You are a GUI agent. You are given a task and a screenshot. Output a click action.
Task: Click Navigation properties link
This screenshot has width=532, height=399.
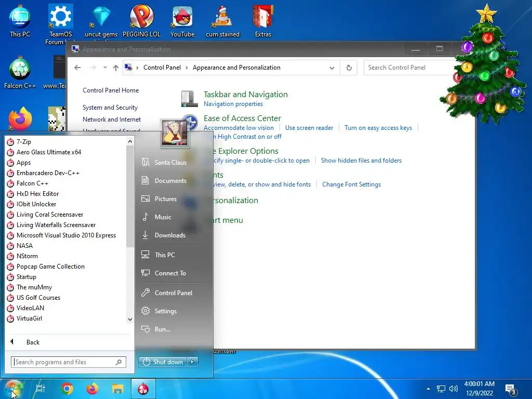coord(233,104)
